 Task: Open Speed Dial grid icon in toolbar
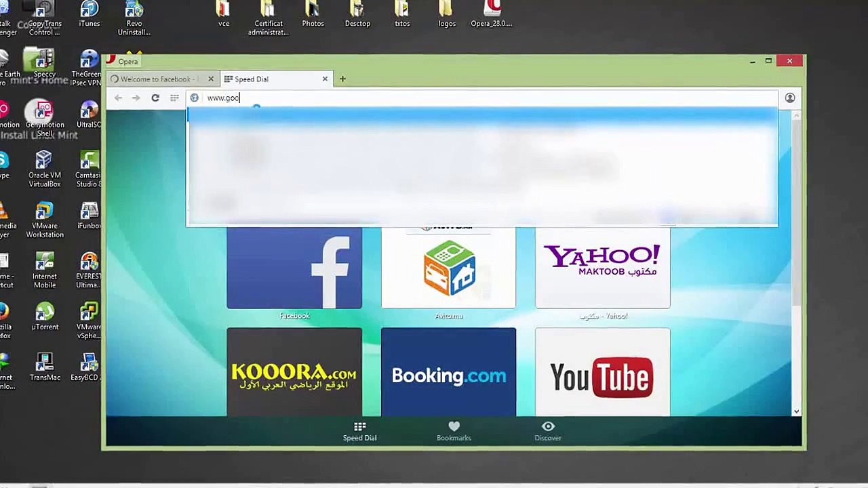pos(174,98)
